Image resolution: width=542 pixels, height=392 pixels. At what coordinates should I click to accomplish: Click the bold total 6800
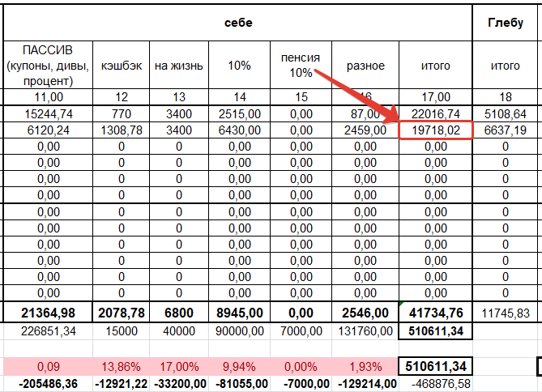(x=179, y=313)
